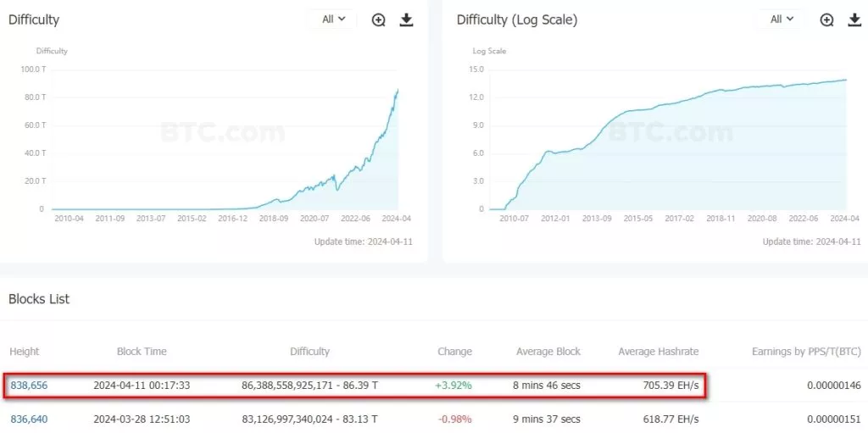Open the Difficulty chart 'All' range dropdown
Viewport: 868px width, 433px height.
[334, 19]
